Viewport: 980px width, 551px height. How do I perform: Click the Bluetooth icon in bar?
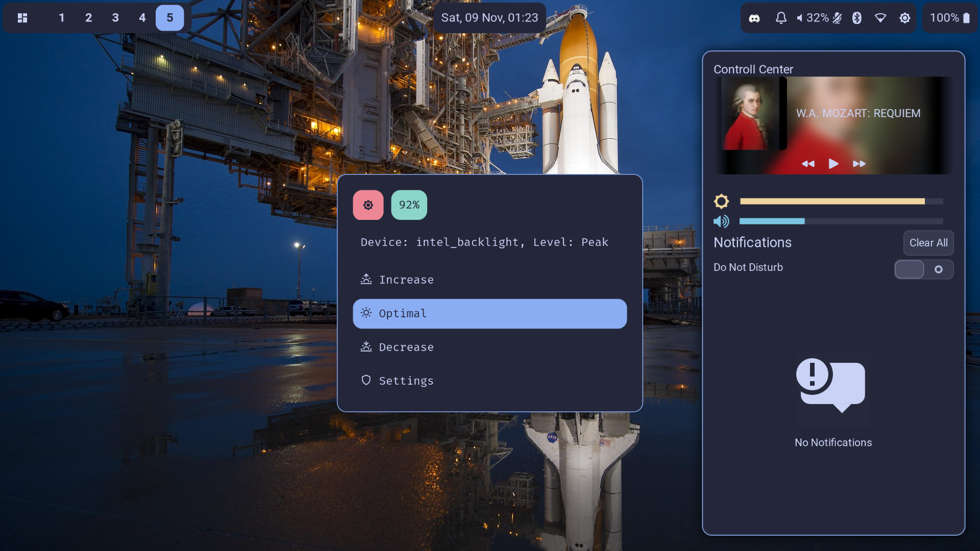(x=856, y=18)
